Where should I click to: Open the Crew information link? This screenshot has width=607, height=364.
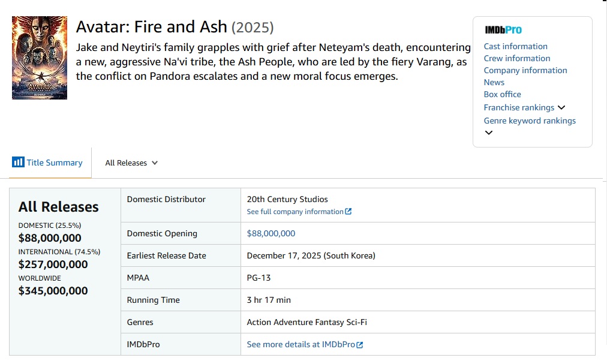coord(516,58)
